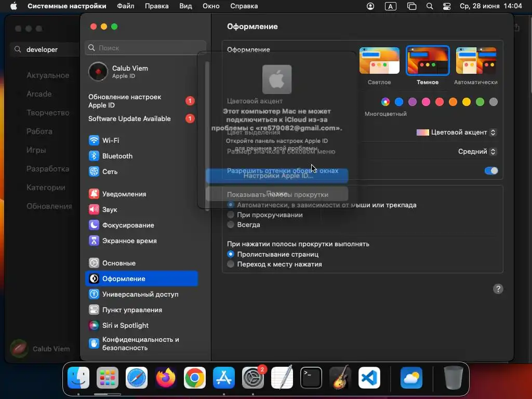Choose purple accent color
532x399 pixels.
pos(413,102)
